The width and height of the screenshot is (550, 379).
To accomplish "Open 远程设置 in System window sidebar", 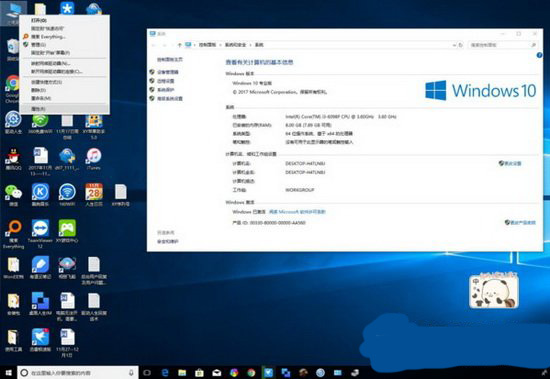I will pos(166,81).
